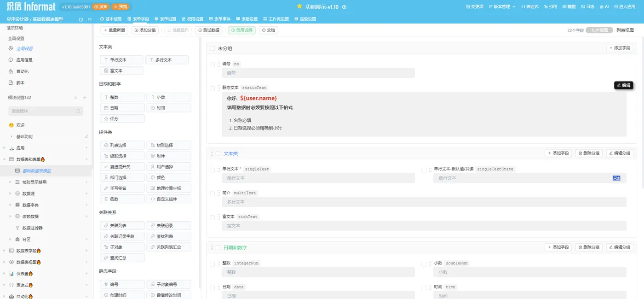Add a 多行文本 multi-line text field
This screenshot has height=299, width=644.
[167, 60]
